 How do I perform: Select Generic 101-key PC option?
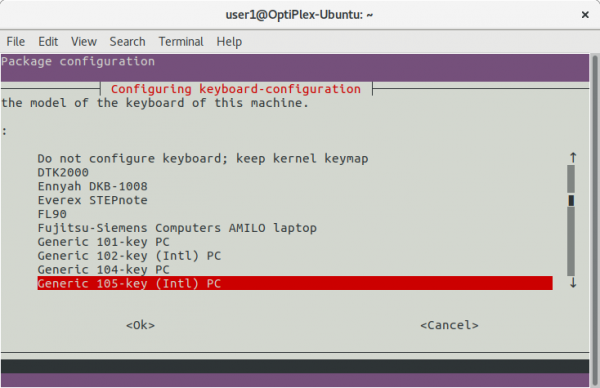pos(295,242)
